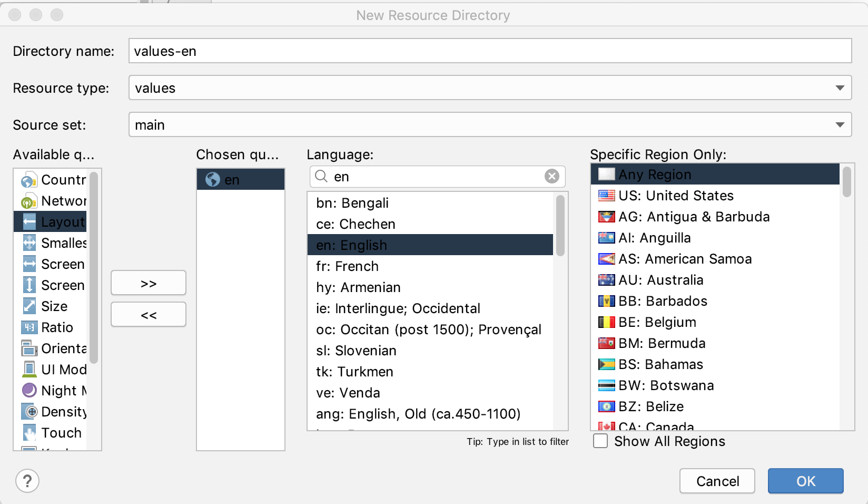Image resolution: width=868 pixels, height=504 pixels.
Task: Clear the language search field with the X icon
Action: (x=552, y=176)
